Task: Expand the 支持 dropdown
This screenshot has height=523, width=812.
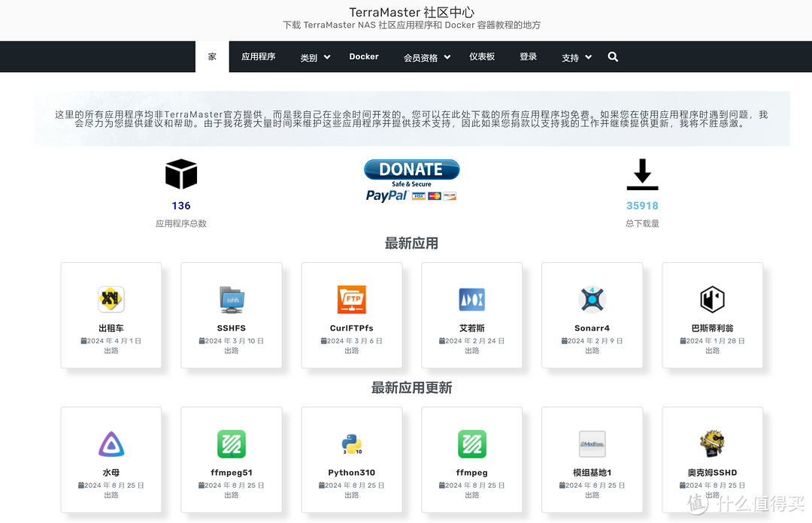Action: 576,56
